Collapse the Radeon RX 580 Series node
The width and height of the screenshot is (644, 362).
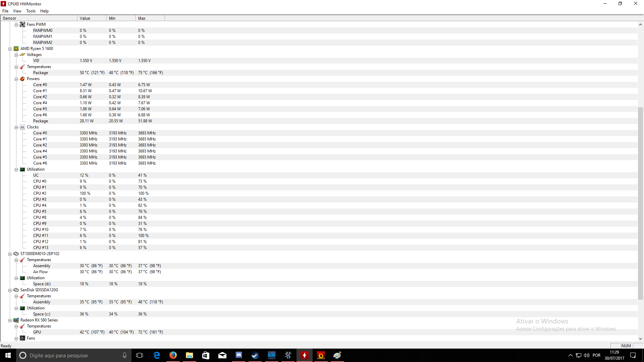point(10,320)
